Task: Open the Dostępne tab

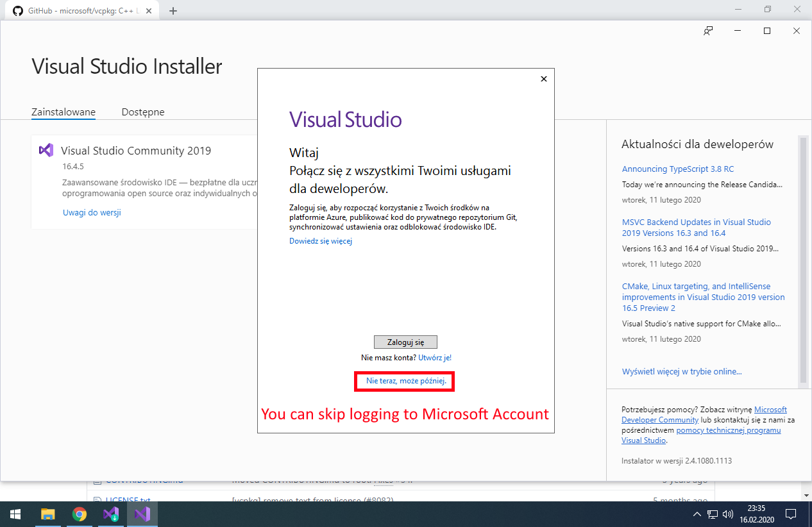Action: 142,112
